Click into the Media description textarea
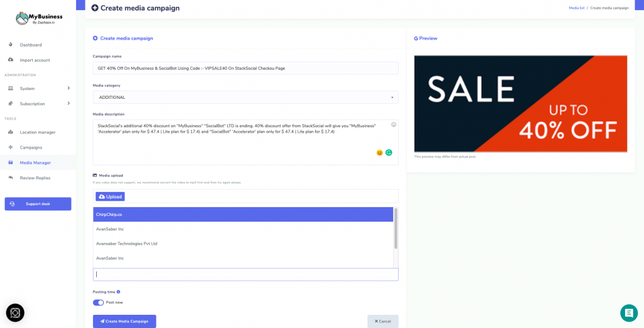This screenshot has width=644, height=328. click(x=246, y=142)
